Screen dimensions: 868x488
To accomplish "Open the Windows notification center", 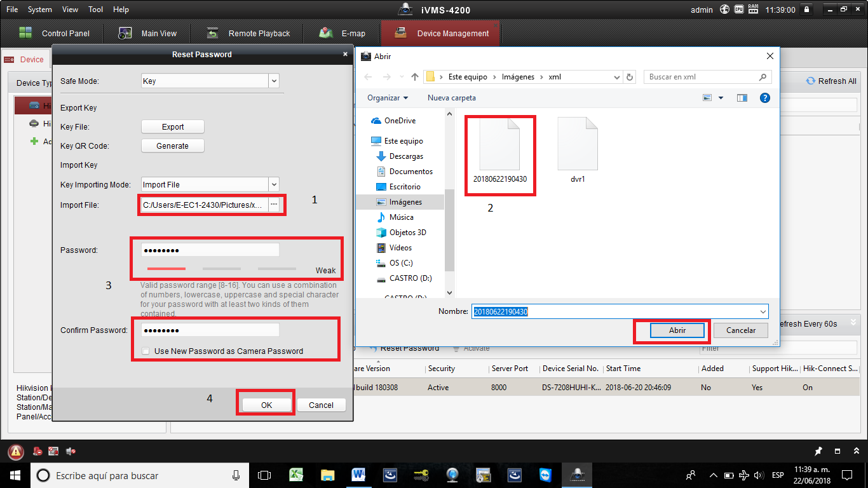I will [x=847, y=475].
